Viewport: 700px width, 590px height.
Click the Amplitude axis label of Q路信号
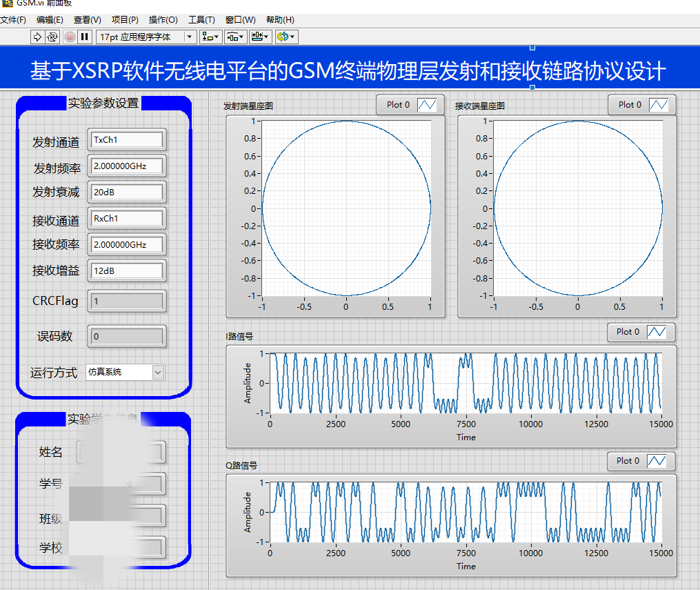(248, 512)
